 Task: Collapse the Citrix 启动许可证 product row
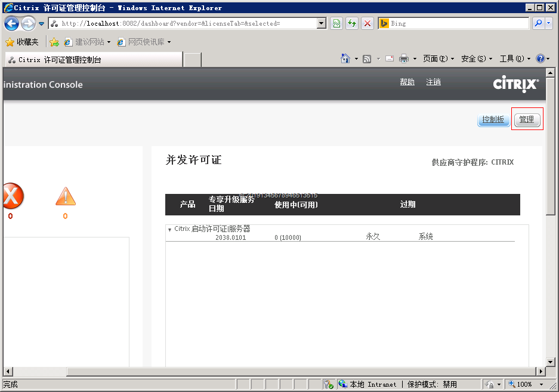[x=169, y=230]
